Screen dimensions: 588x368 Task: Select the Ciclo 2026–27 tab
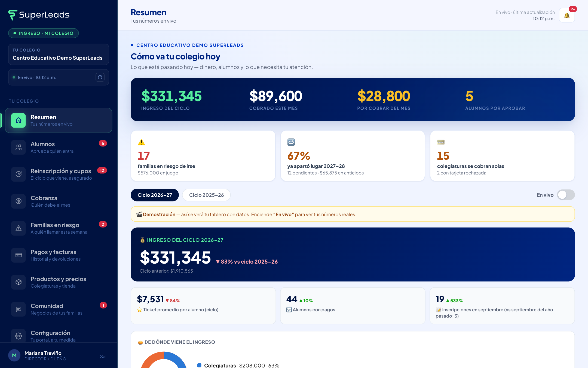point(155,195)
